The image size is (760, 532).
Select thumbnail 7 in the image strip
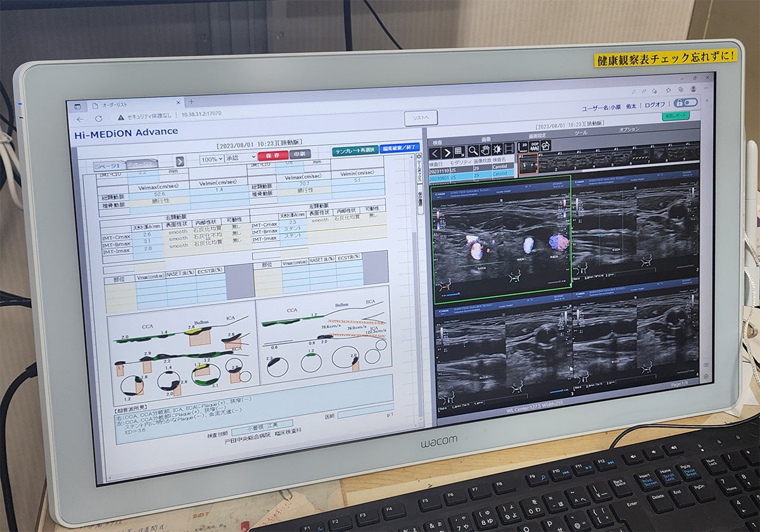(642, 156)
